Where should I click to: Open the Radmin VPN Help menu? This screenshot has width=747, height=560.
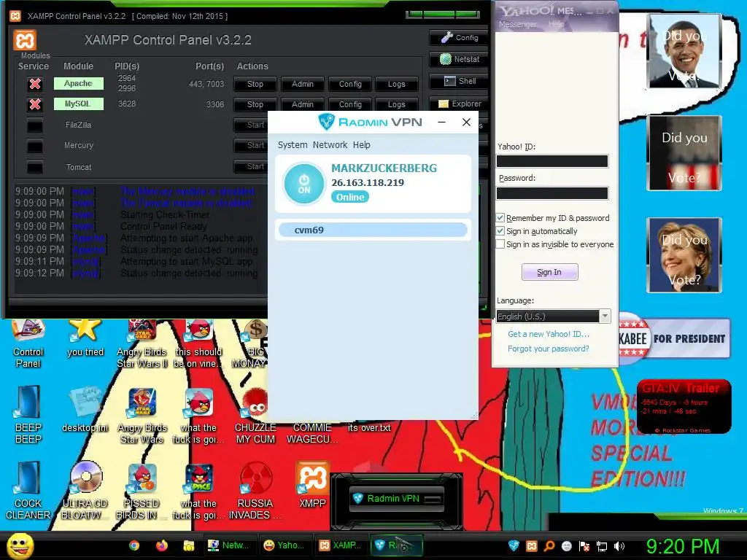(362, 145)
